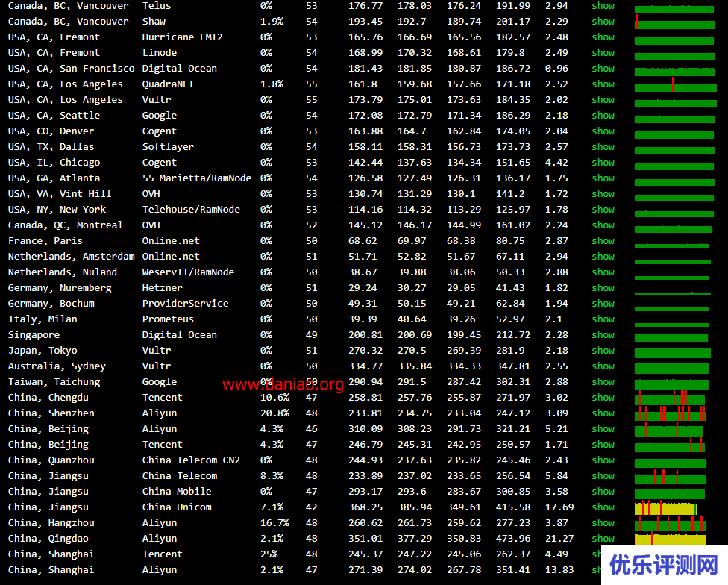Image resolution: width=728 pixels, height=585 pixels.
Task: Click show link for Paris Online.net
Action: (603, 241)
